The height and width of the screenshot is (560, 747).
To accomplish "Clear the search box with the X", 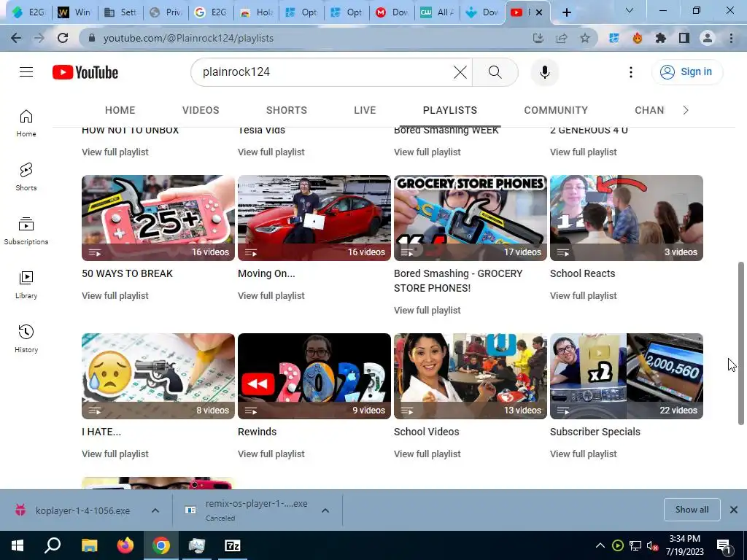I will coord(460,72).
